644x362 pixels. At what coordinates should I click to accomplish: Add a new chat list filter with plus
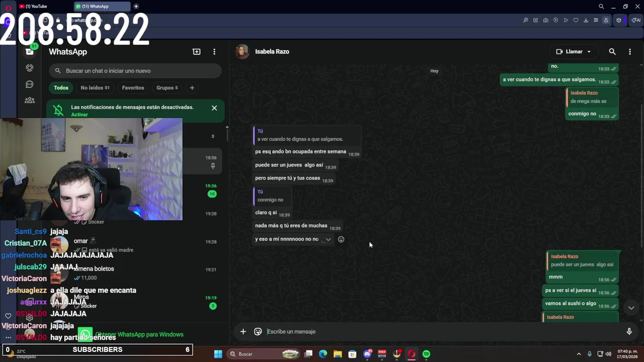pyautogui.click(x=192, y=87)
